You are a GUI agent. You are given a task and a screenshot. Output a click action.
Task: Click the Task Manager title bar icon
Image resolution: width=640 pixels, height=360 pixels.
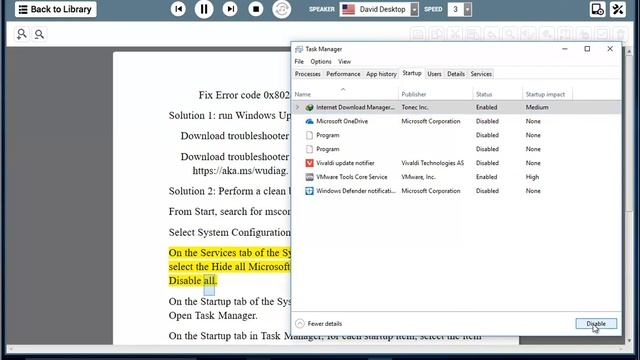299,49
